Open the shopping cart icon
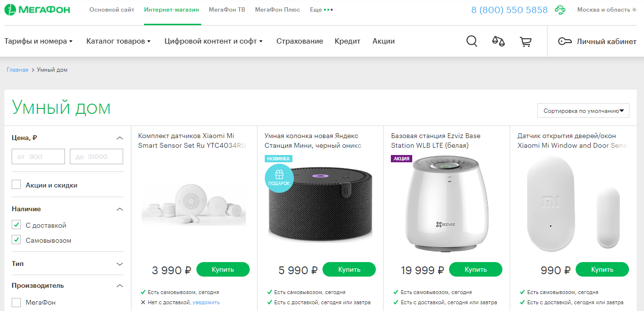Screen dimensions: 644x311 [x=526, y=42]
